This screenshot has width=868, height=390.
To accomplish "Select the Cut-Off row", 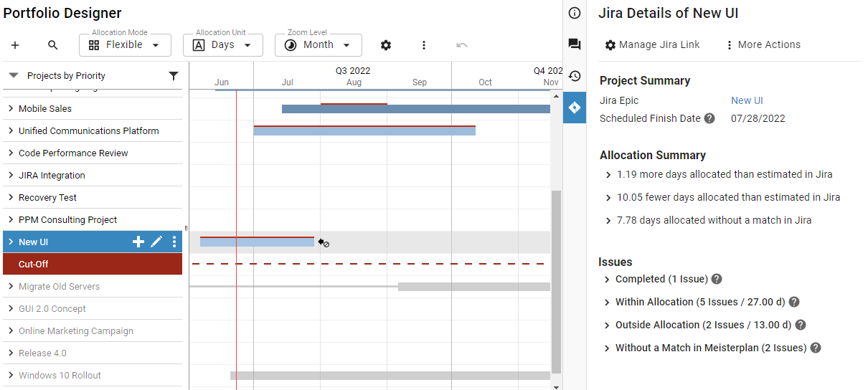I will [x=92, y=265].
